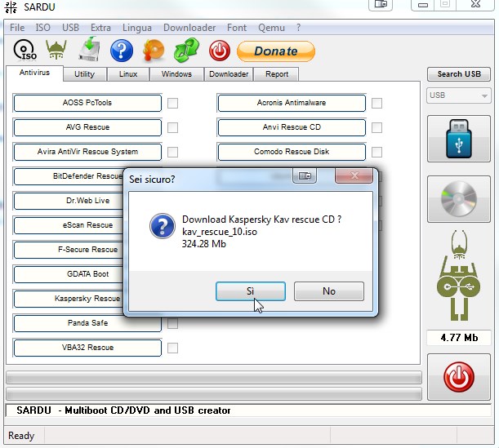Switch to the Antivirus tab

[x=34, y=73]
